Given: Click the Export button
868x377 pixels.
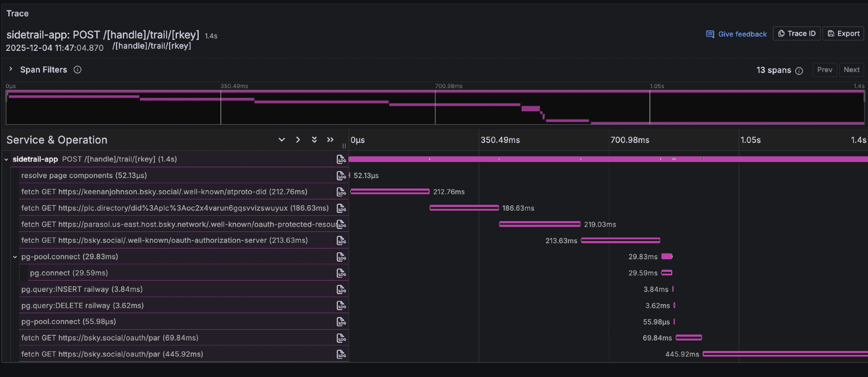Looking at the screenshot, I should tap(843, 33).
